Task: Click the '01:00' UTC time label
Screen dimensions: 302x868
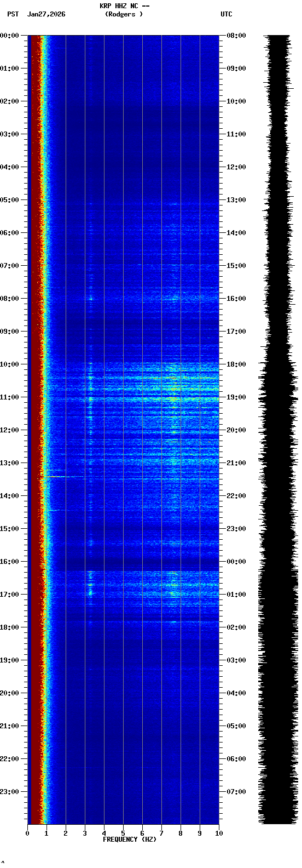Action: [236, 595]
